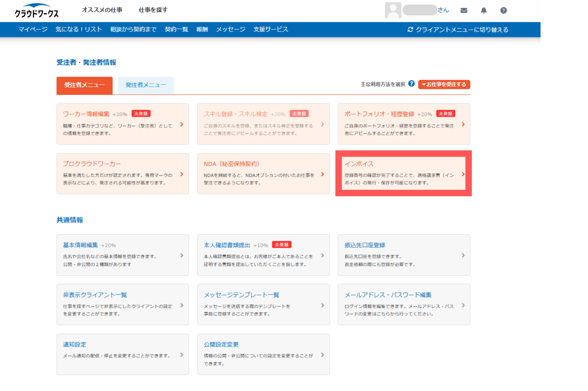Open the 振込先口座登録 title link
The image size is (588, 391).
[x=365, y=245]
